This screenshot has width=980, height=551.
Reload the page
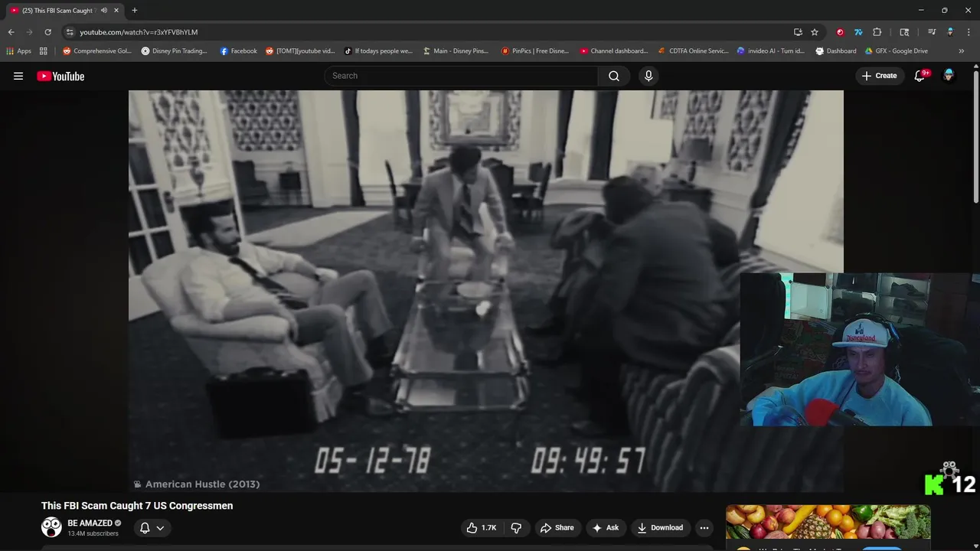47,32
